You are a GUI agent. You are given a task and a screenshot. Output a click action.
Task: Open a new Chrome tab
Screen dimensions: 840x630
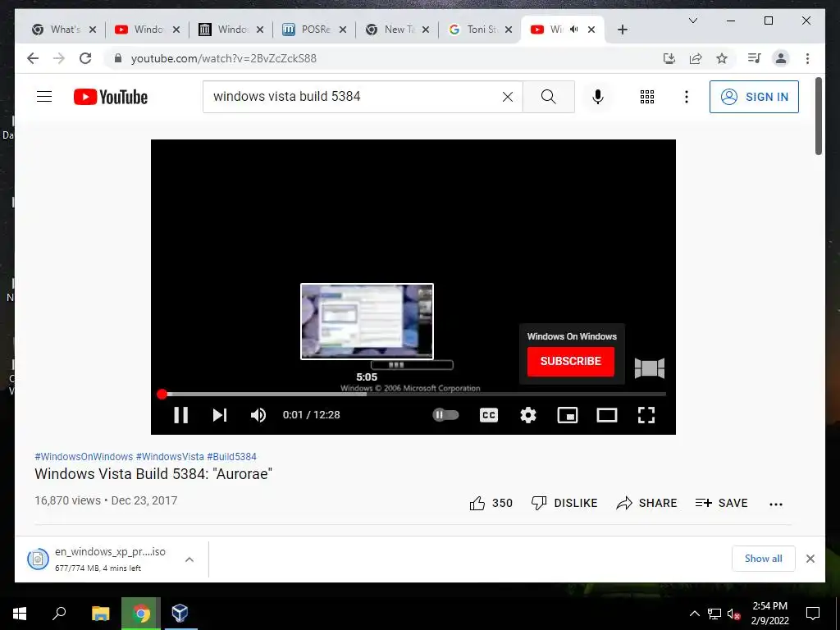[622, 30]
